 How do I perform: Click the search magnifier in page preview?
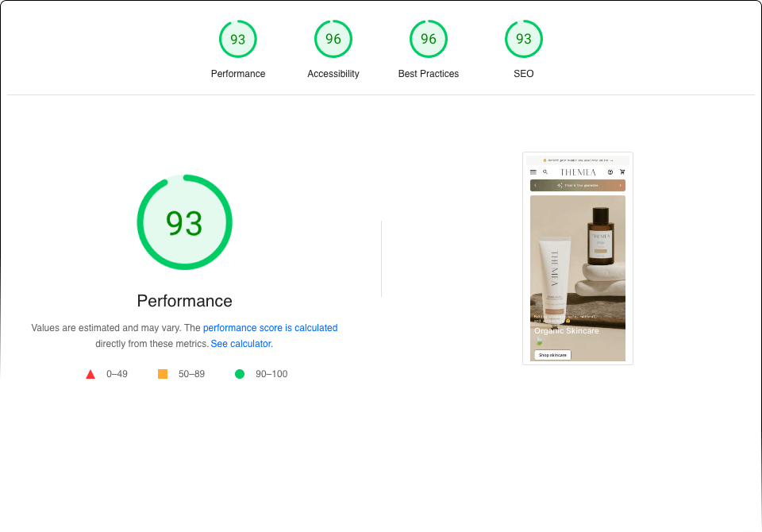pyautogui.click(x=545, y=172)
